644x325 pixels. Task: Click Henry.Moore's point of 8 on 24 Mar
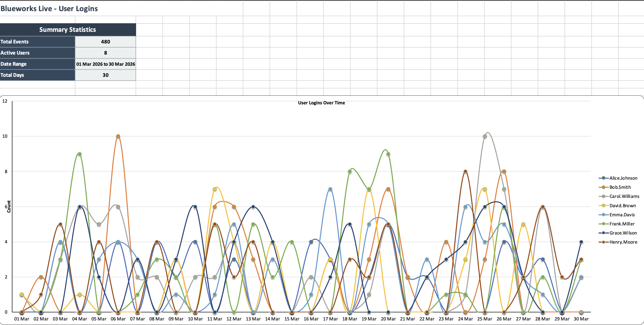point(465,171)
